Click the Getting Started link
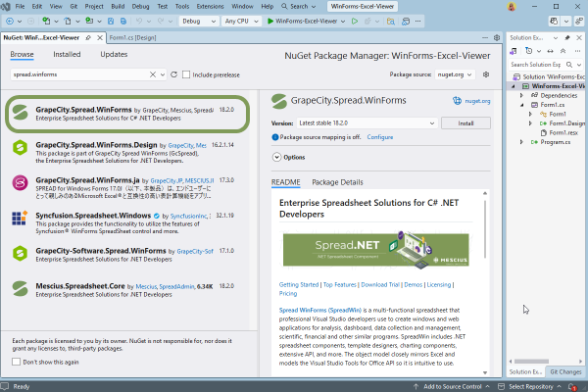 299,285
